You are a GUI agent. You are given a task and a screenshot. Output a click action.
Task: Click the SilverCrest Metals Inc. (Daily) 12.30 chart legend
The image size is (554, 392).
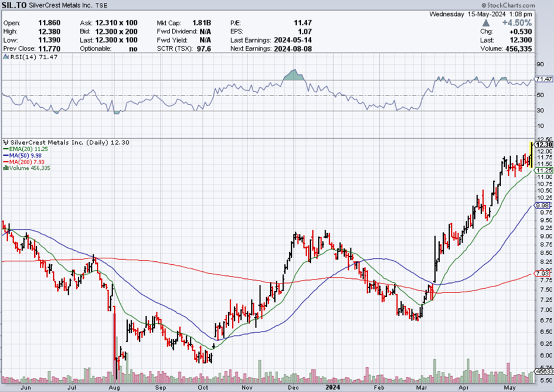[70, 142]
